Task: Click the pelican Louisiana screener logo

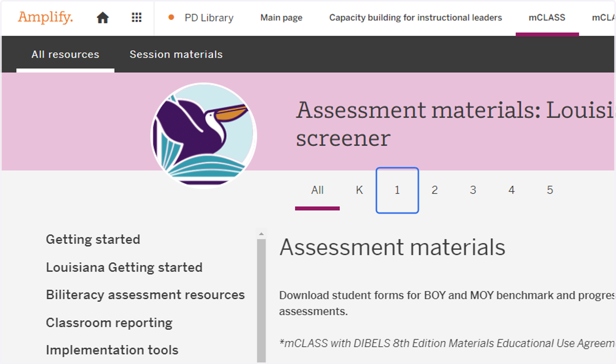Action: tap(204, 136)
